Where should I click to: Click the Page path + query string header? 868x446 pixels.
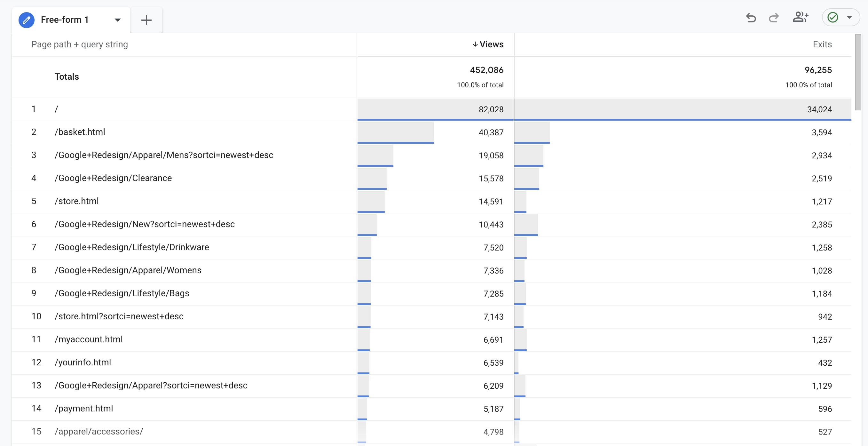tap(80, 44)
